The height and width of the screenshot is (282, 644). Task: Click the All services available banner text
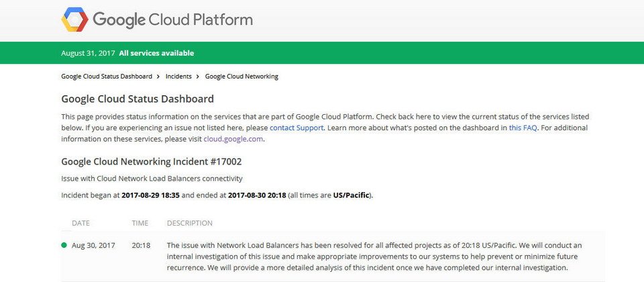[156, 53]
